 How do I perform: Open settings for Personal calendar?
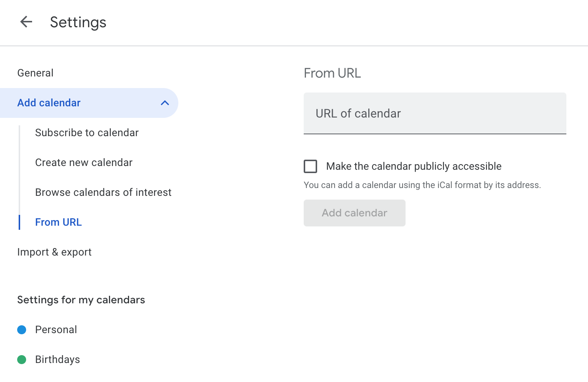(56, 330)
